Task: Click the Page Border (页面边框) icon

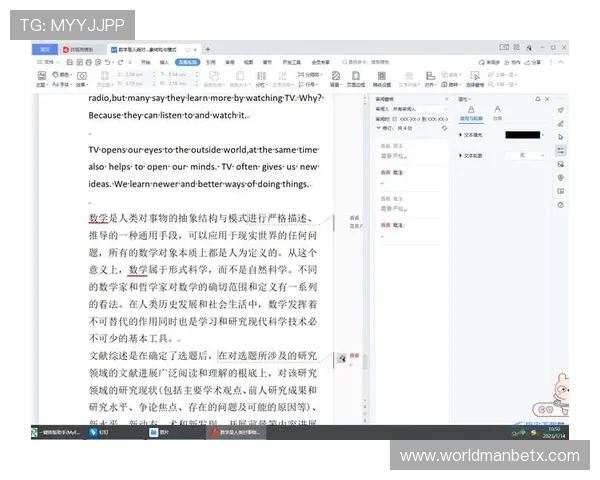Action: [356, 79]
